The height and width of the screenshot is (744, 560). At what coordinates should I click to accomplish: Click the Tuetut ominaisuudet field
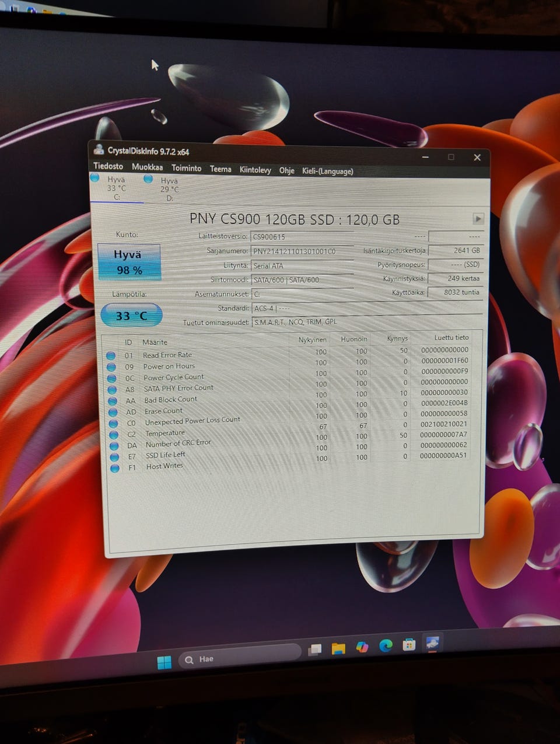pyautogui.click(x=366, y=322)
